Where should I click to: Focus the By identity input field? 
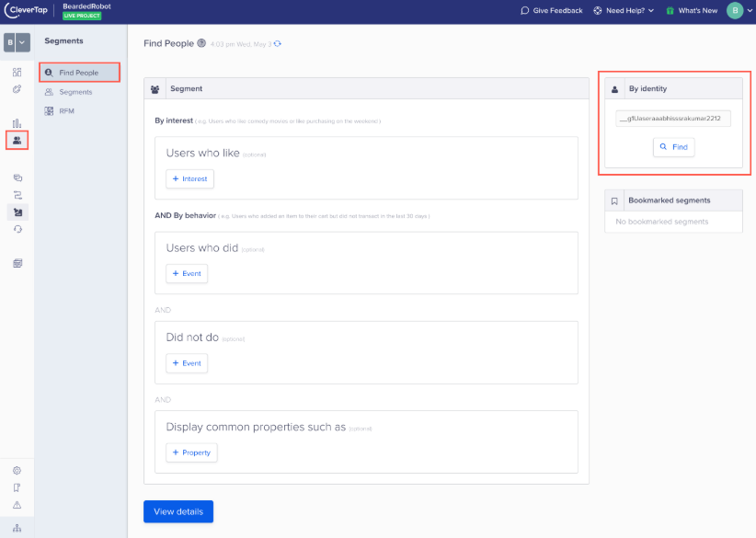pos(673,119)
